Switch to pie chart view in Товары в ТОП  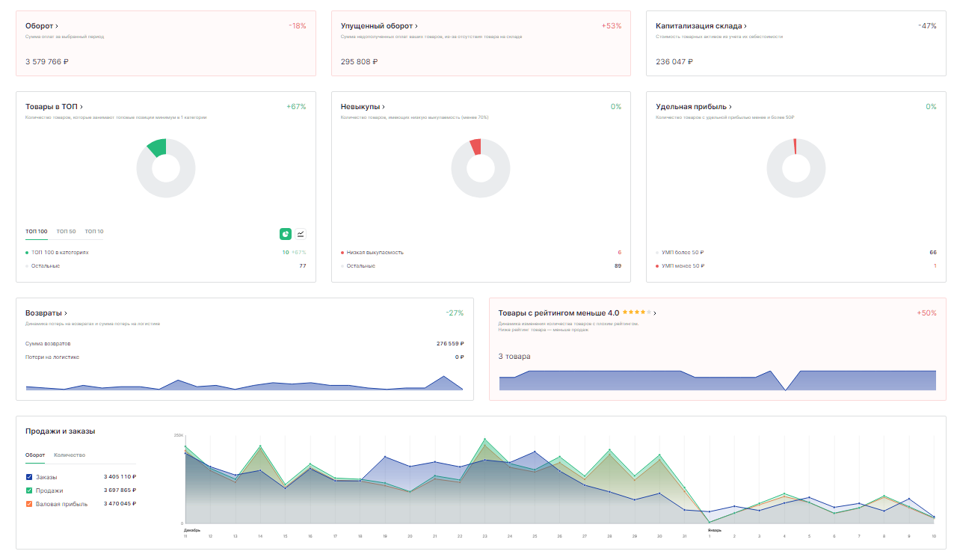[286, 234]
